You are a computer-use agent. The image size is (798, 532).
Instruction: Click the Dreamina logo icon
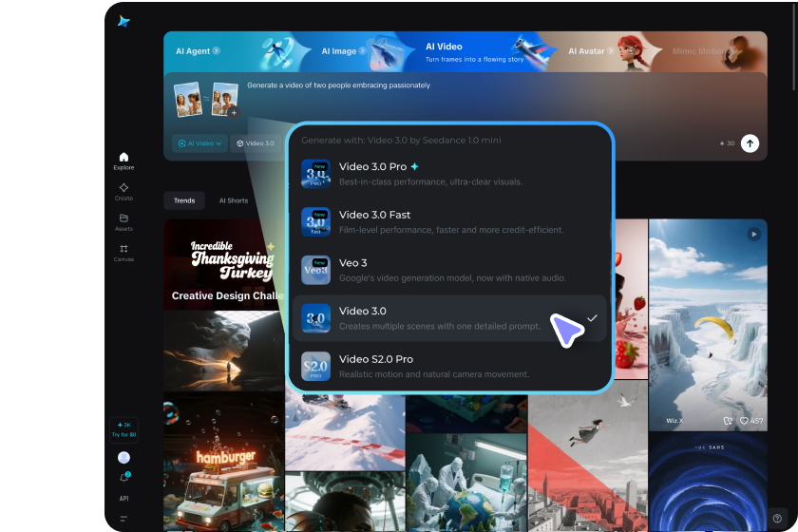(x=123, y=21)
